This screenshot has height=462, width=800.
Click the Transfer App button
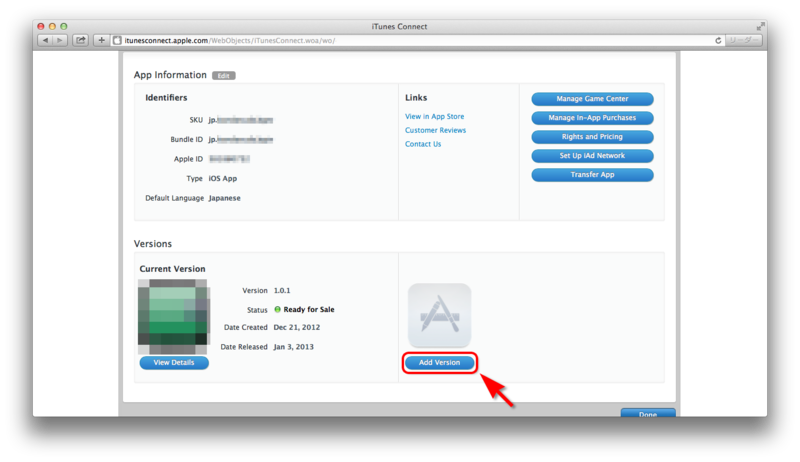coord(592,174)
